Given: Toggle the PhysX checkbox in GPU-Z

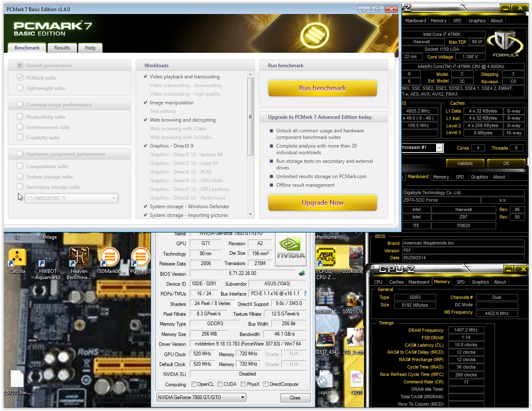Looking at the screenshot, I should (243, 384).
